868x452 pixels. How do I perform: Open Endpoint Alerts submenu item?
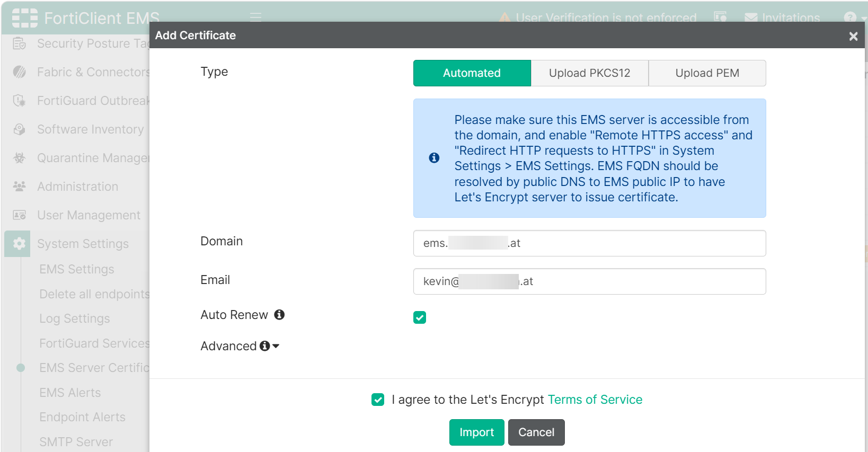pos(83,417)
